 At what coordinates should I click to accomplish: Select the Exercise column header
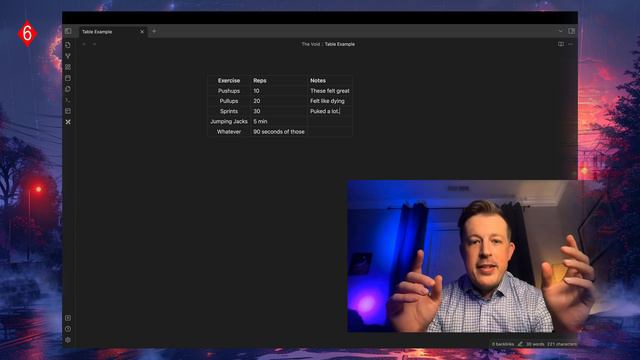(229, 80)
